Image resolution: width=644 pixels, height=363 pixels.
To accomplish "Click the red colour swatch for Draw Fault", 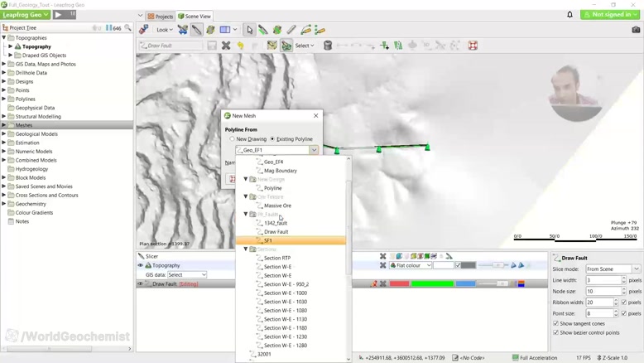I will pyautogui.click(x=399, y=283).
